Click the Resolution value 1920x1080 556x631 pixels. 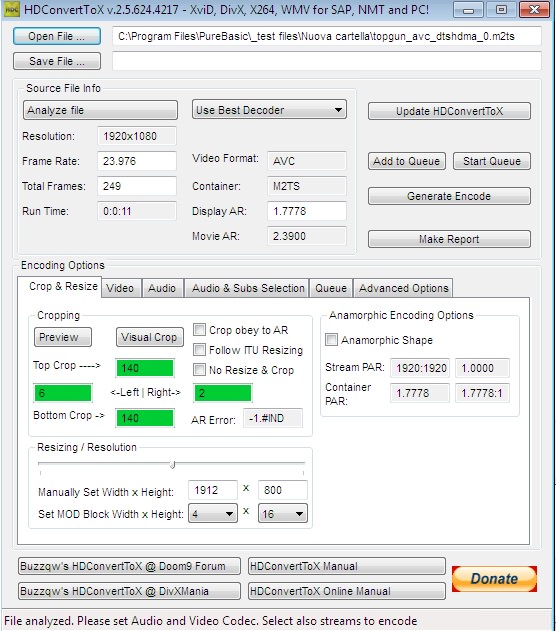137,136
